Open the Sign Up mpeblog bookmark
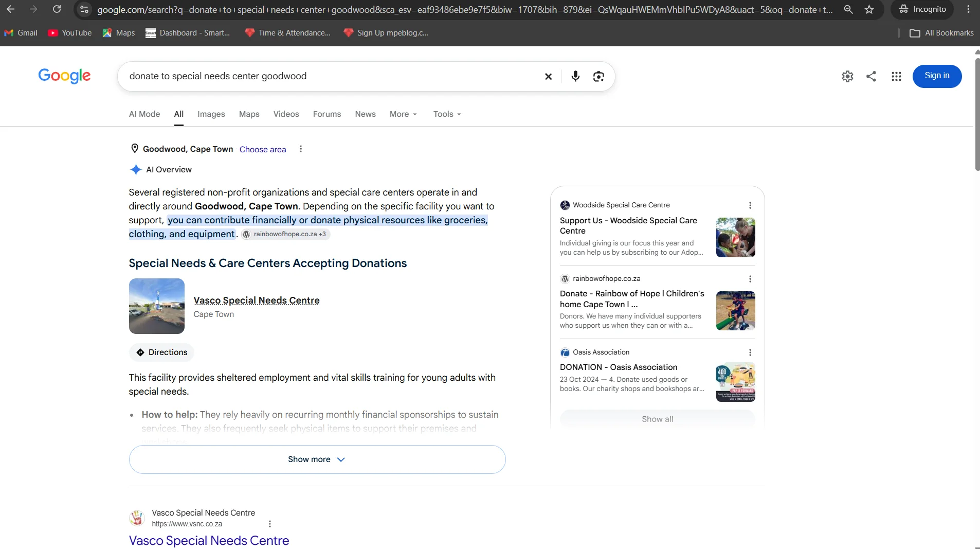This screenshot has height=549, width=980. click(x=386, y=33)
